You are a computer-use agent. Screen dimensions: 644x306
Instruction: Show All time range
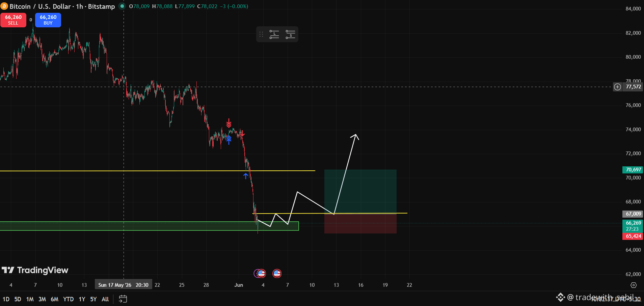click(x=105, y=299)
